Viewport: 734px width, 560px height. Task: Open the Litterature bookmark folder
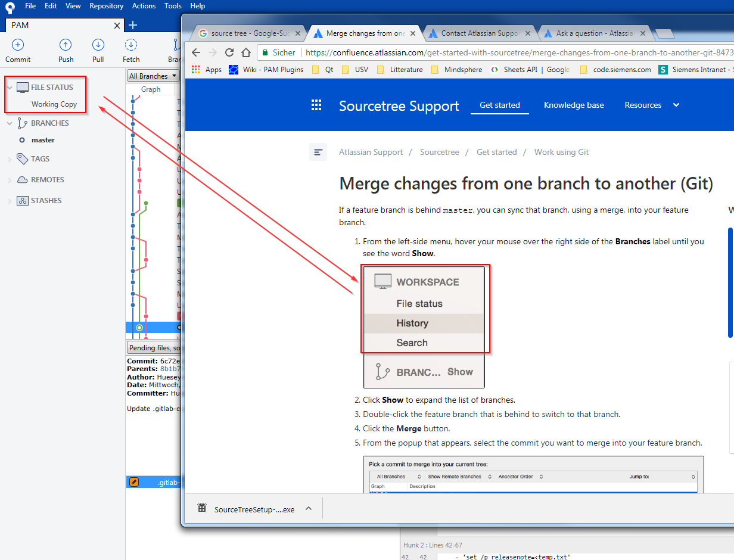click(400, 70)
